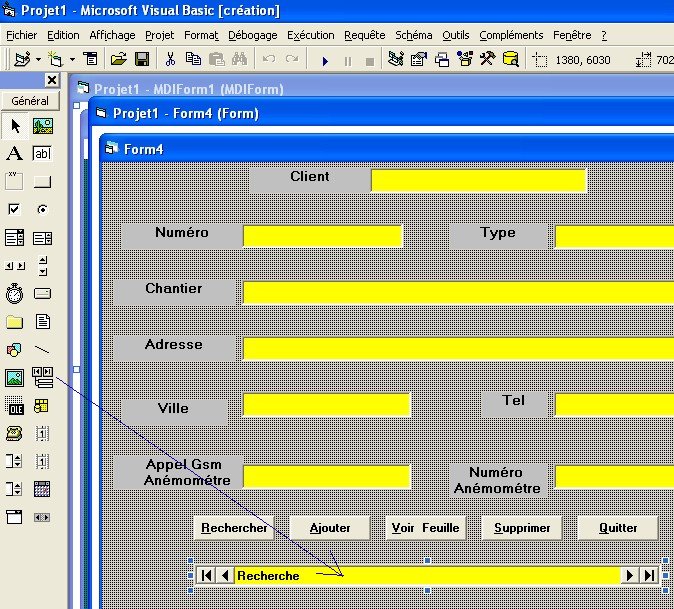
Task: Select the OptionButton control tool
Action: click(42, 209)
